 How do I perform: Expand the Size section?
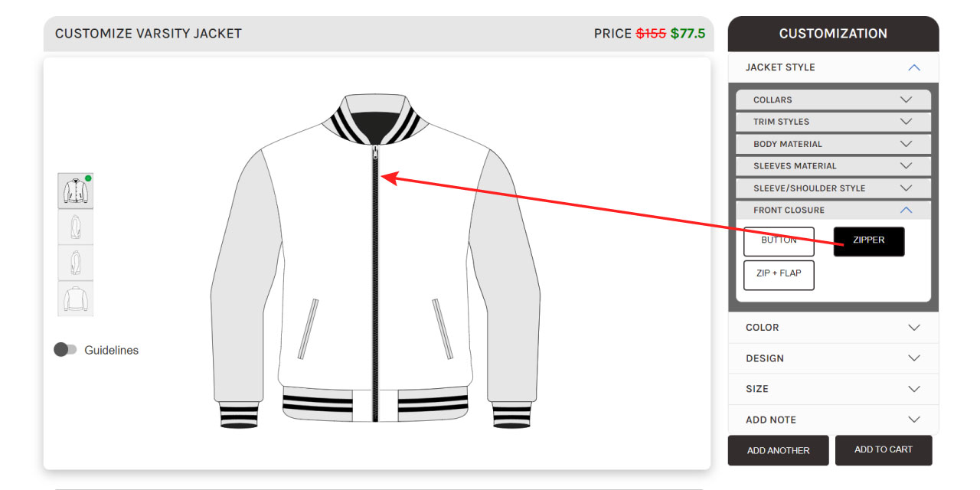point(833,389)
